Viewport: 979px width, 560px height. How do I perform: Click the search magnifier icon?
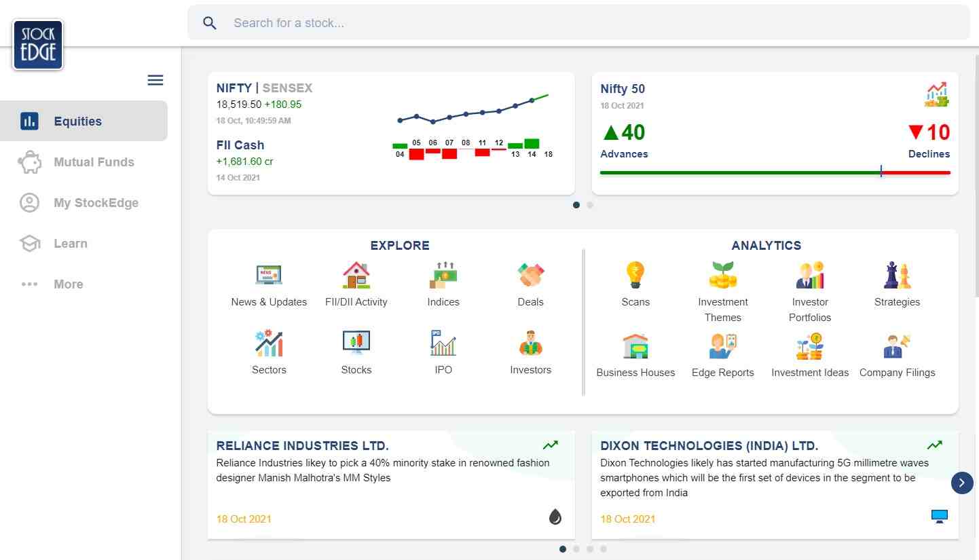coord(210,23)
